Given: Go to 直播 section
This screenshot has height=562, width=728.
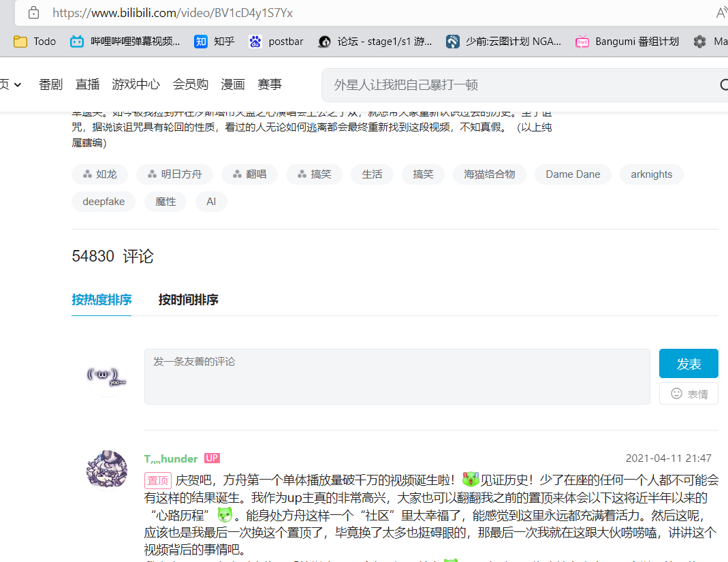Looking at the screenshot, I should [x=87, y=84].
